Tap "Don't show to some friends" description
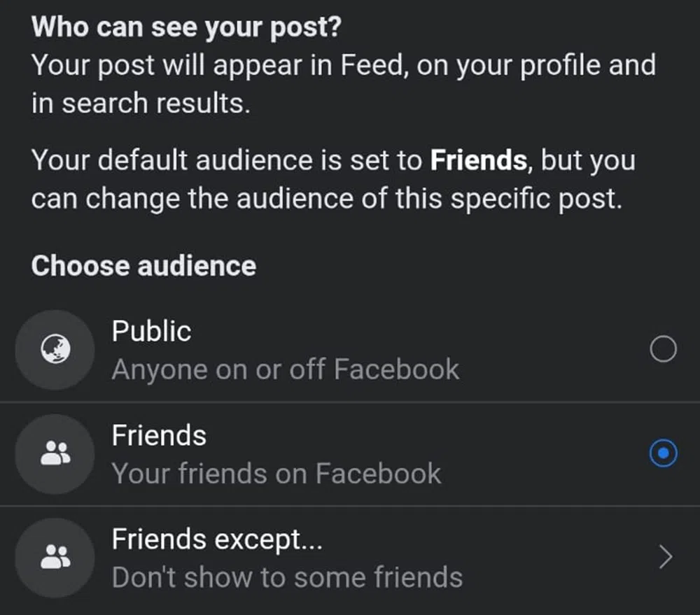 coord(287,578)
